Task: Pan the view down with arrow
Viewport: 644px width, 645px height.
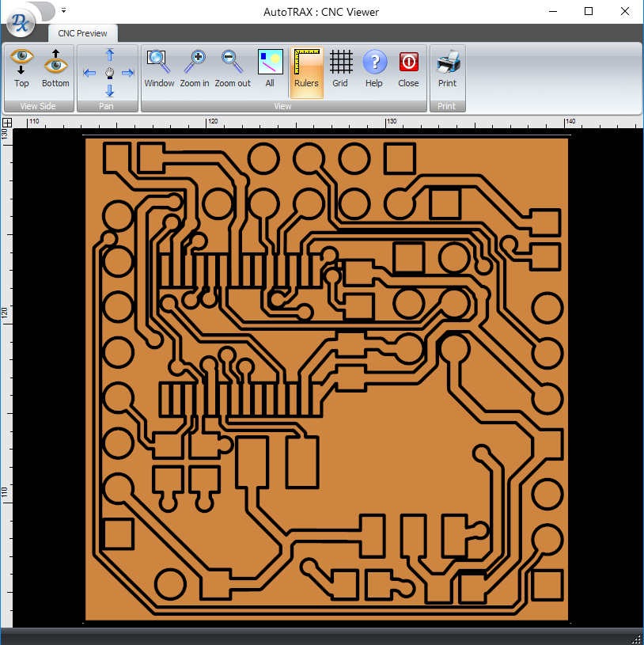Action: [x=110, y=90]
